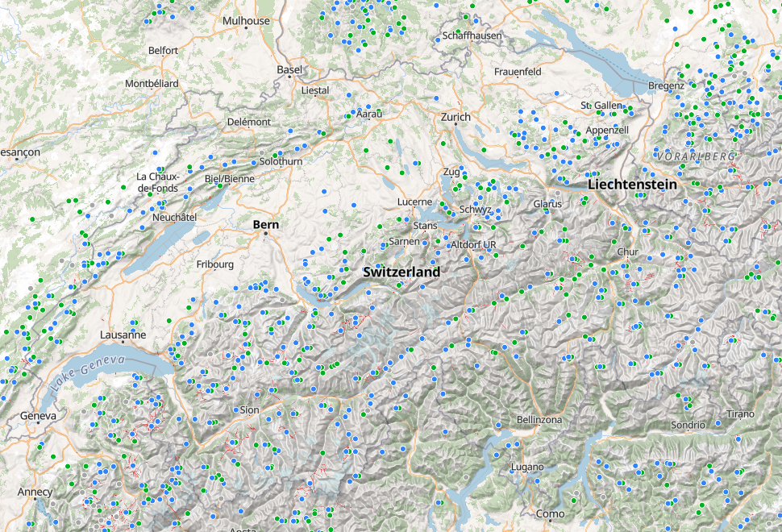Click the Frauenfeld place name
Viewport: 782px width, 532px height.
(518, 71)
